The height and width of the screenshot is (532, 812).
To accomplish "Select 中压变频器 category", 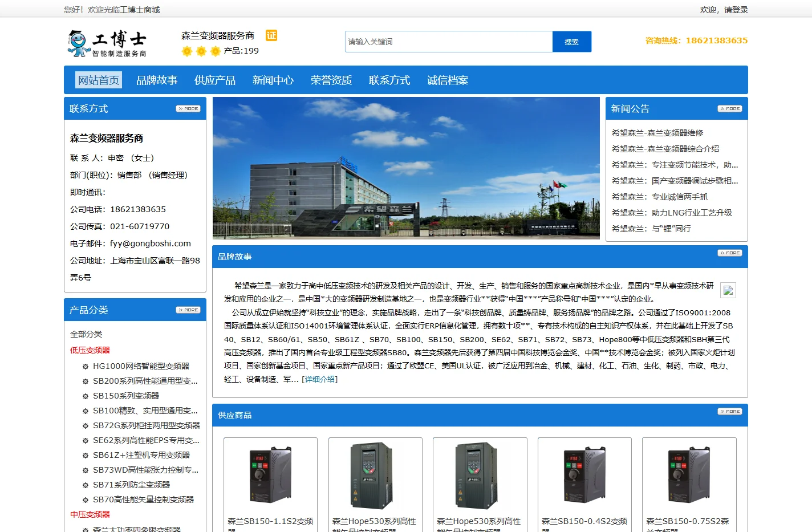I will 90,514.
